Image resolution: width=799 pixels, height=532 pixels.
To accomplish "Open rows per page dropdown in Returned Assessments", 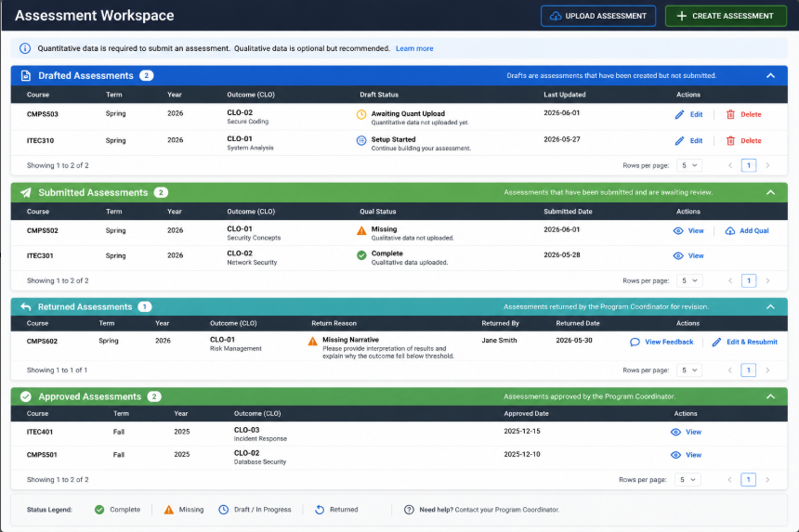I will (689, 370).
